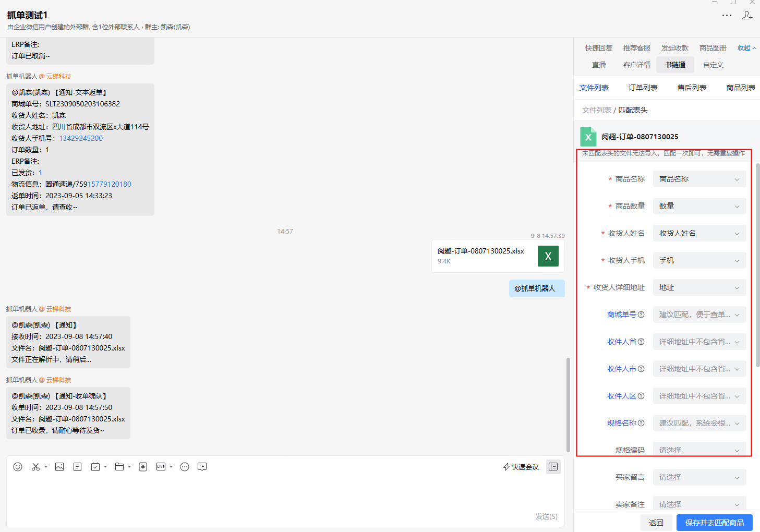Open the 卖家备注 mapping dropdown
Image resolution: width=760 pixels, height=532 pixels.
[x=699, y=504]
